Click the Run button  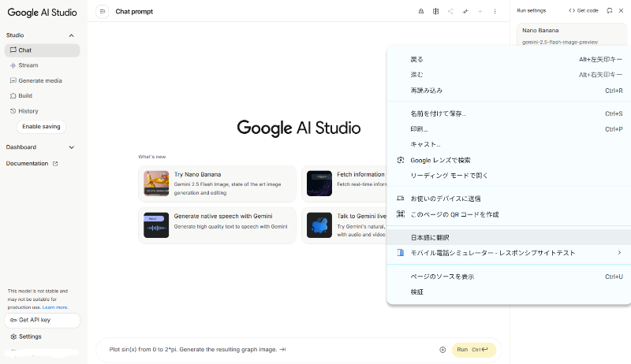pos(474,350)
